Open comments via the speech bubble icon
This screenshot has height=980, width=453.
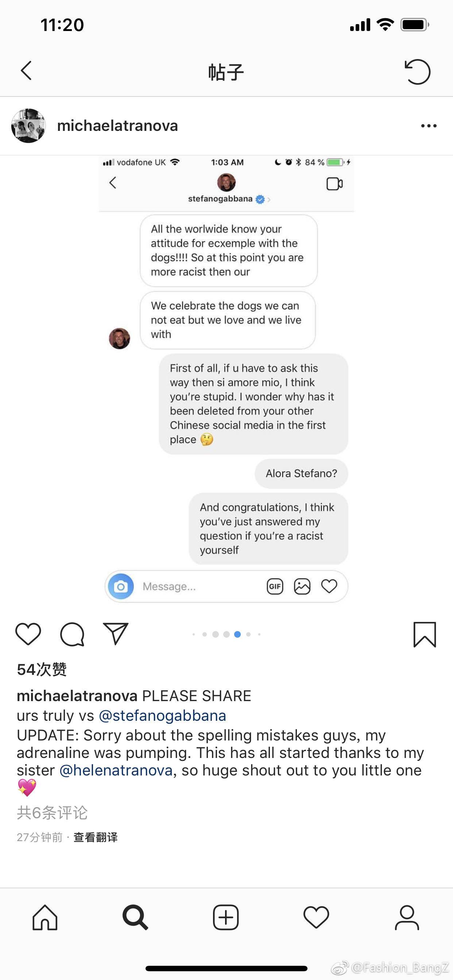[72, 634]
